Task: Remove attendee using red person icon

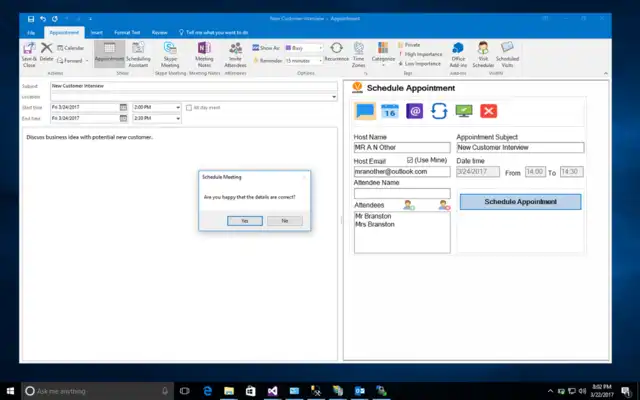Action: [444, 205]
